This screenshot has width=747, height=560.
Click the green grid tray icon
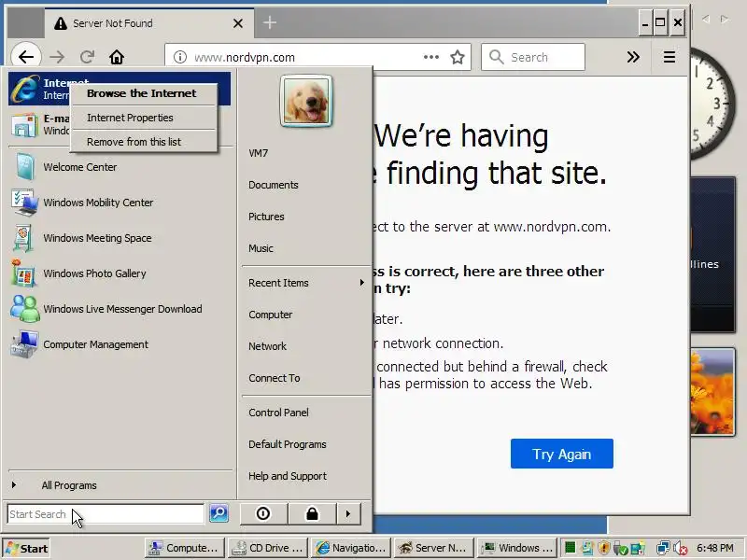[x=571, y=548]
